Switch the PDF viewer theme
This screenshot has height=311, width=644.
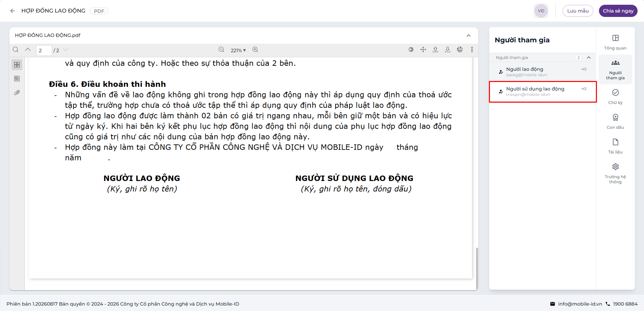(411, 50)
